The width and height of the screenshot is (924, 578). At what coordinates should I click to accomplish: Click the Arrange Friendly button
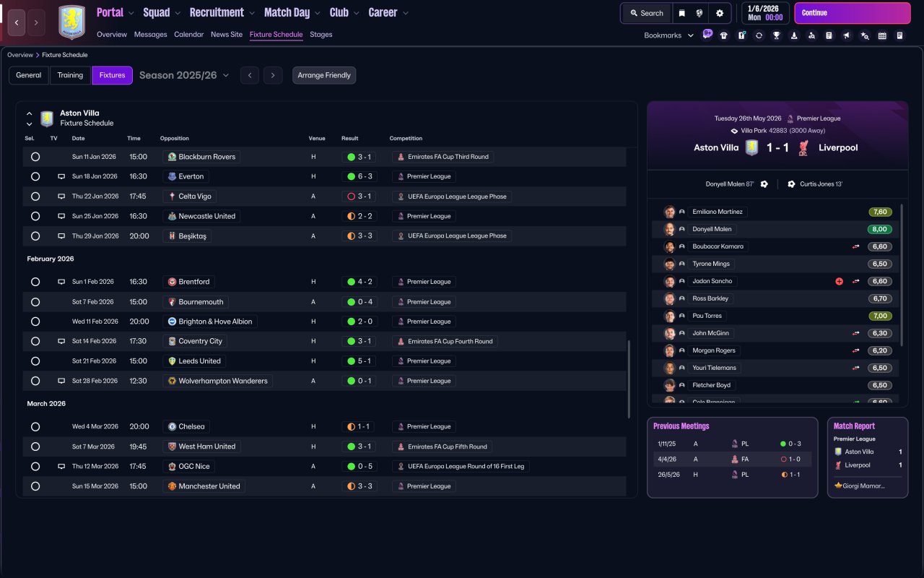(324, 75)
